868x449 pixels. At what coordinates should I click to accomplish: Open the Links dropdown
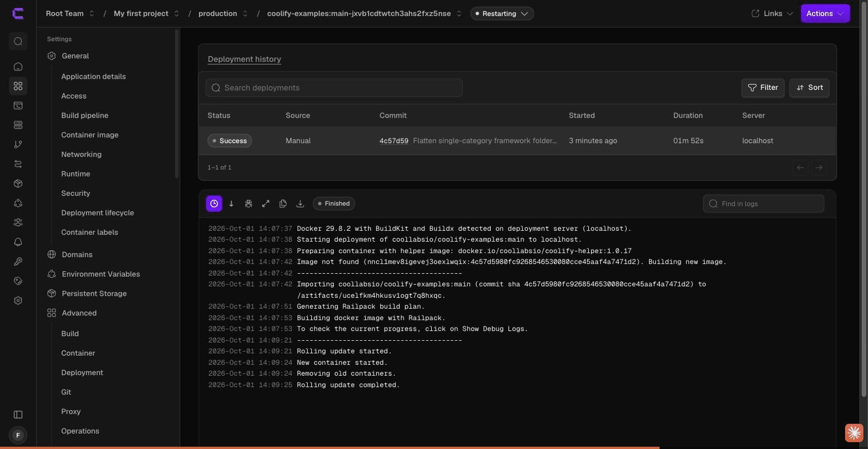pyautogui.click(x=772, y=13)
